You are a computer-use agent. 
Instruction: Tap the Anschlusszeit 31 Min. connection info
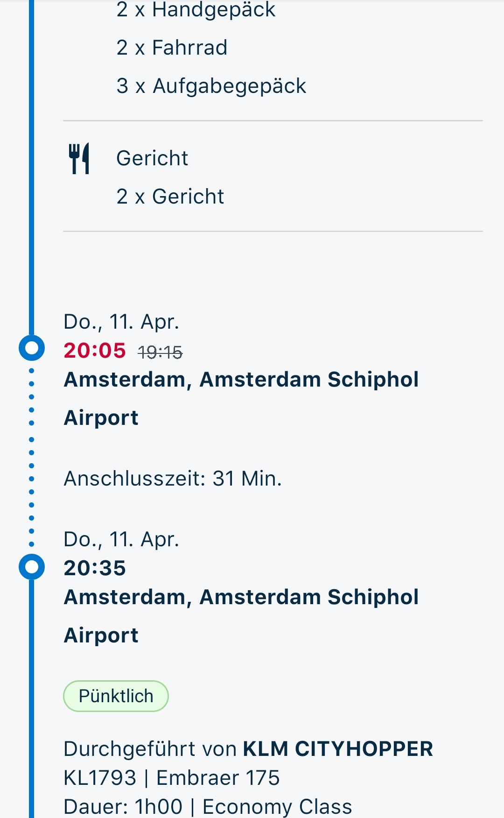pyautogui.click(x=172, y=479)
